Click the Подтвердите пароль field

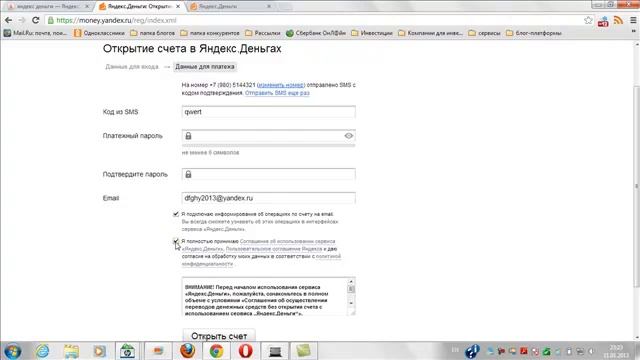coord(269,174)
